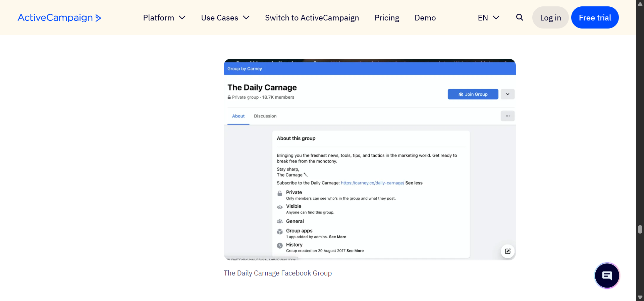Start a Free trial
644x301 pixels.
[x=595, y=17]
